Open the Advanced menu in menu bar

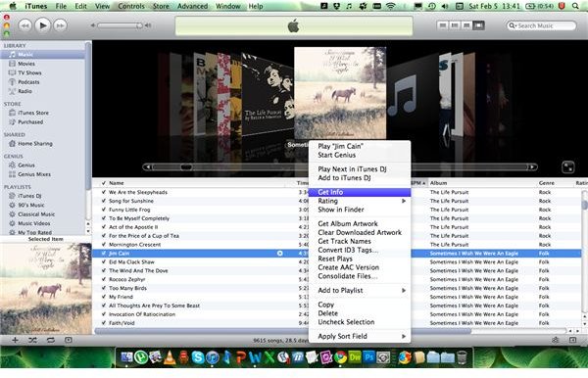192,6
